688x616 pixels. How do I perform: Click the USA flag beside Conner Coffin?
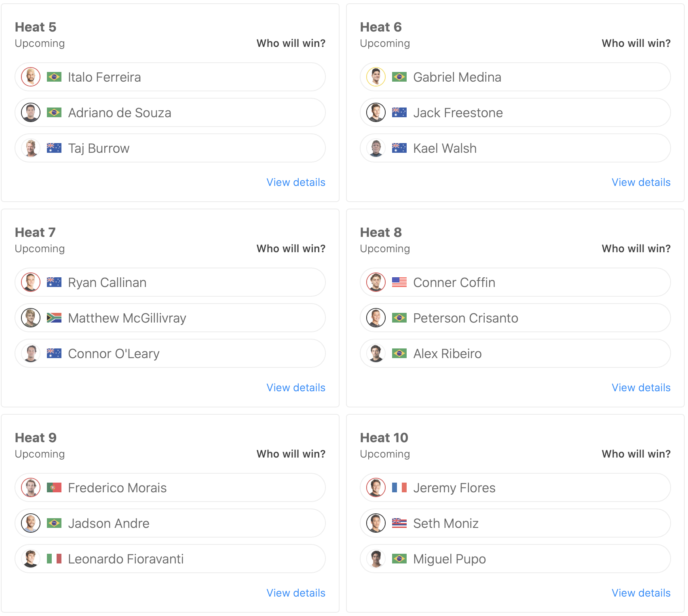pos(399,282)
